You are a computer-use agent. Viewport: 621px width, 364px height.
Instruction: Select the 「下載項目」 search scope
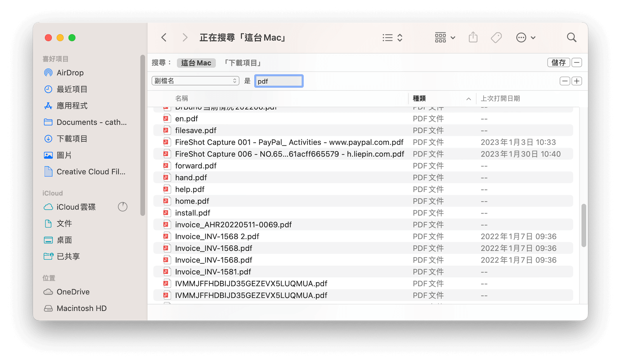[x=243, y=63]
